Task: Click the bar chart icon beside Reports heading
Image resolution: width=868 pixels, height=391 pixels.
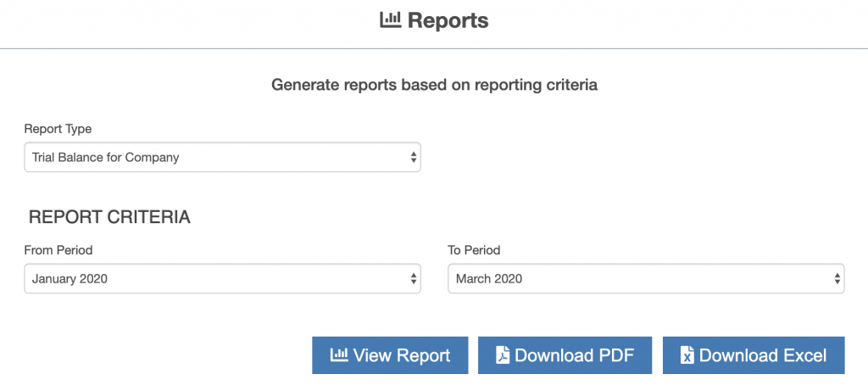Action: click(390, 20)
